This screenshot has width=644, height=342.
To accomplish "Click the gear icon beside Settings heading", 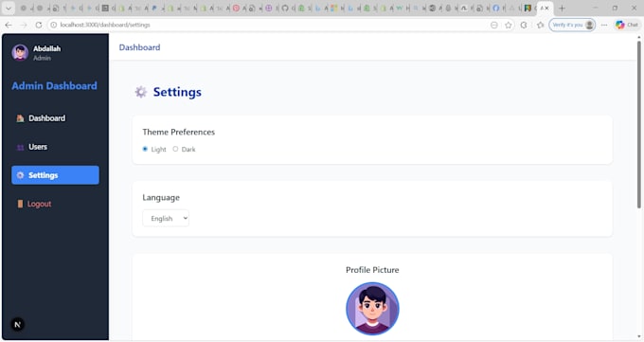I will pos(141,92).
